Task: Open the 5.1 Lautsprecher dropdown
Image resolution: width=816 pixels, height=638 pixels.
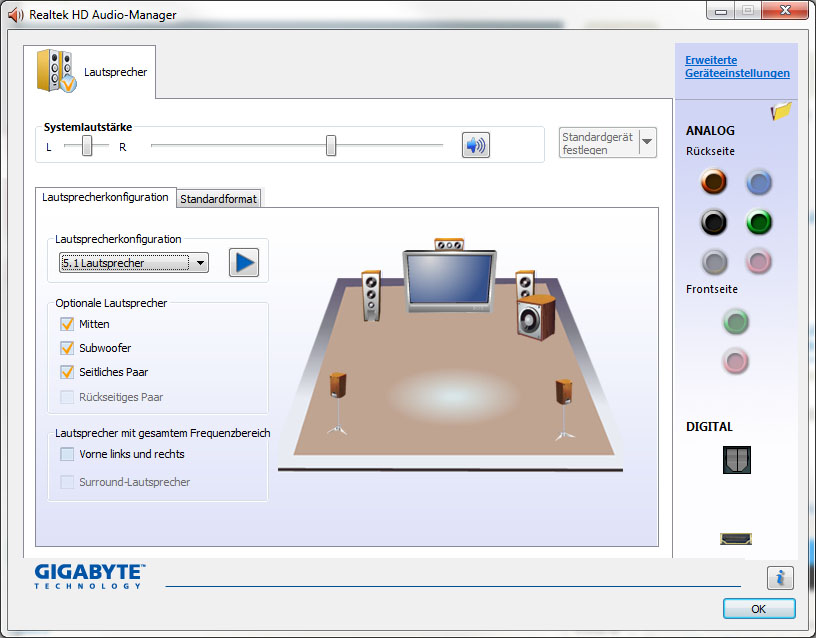Action: 134,263
